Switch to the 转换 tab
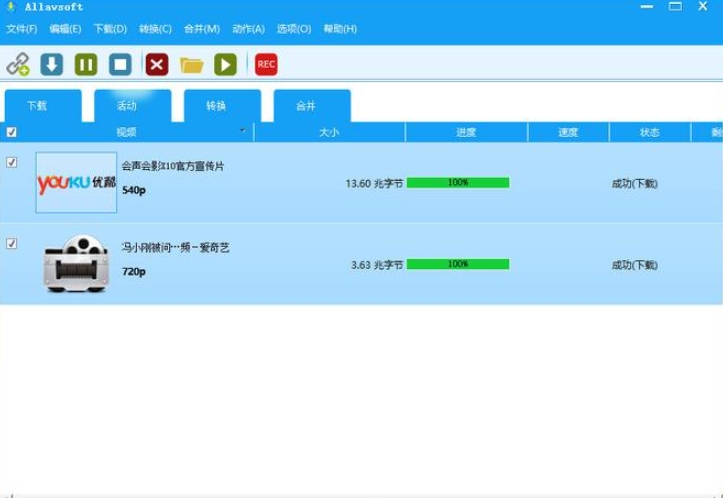The height and width of the screenshot is (498, 723). pos(222,106)
